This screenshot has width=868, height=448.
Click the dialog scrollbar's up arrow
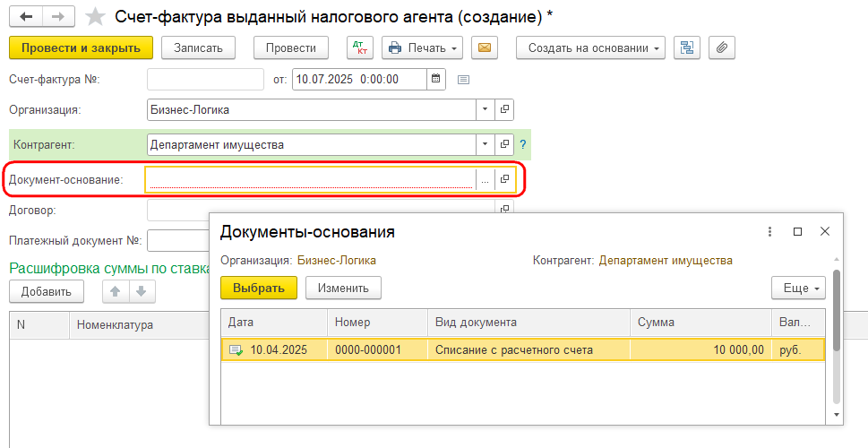837,260
